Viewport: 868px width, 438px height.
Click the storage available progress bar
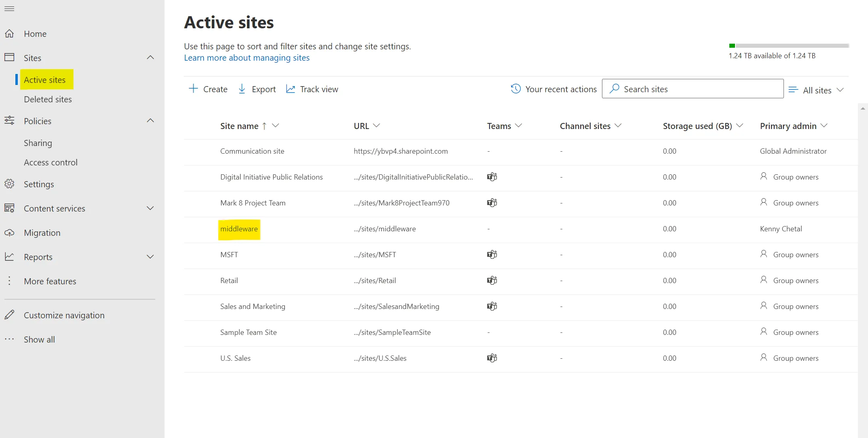point(788,46)
